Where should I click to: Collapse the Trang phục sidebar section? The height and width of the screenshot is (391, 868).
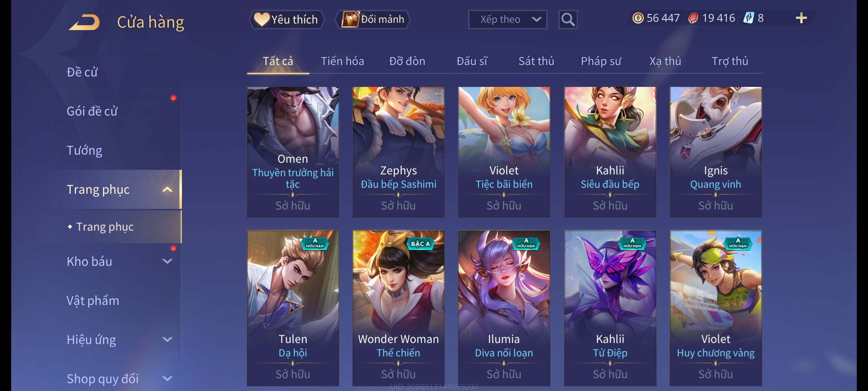[167, 189]
